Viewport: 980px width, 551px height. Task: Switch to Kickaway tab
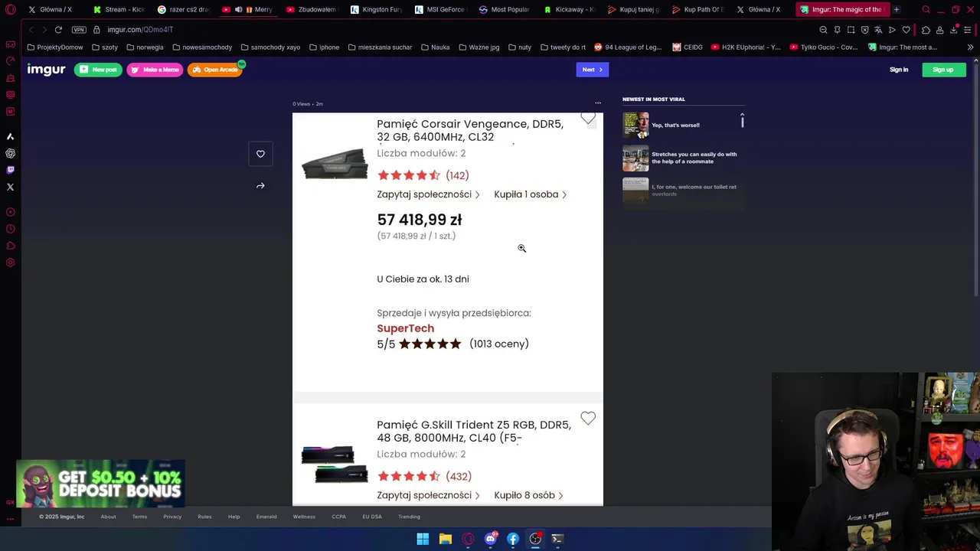pyautogui.click(x=569, y=9)
